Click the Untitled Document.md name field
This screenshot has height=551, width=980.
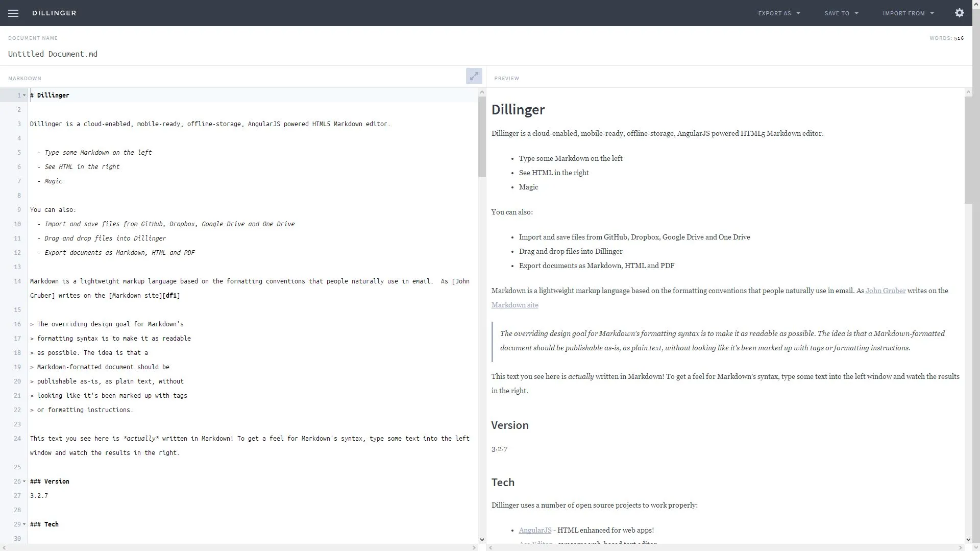[x=53, y=54]
